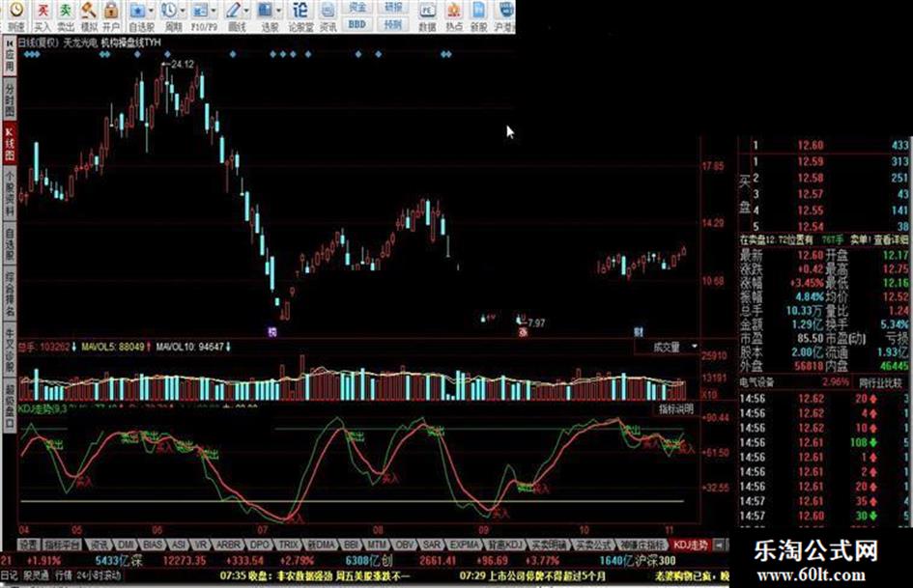Select the EXPMA indicator tab

pos(464,545)
